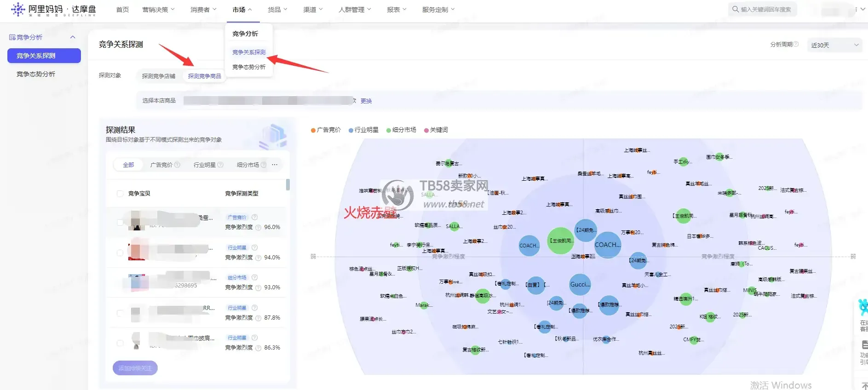Click the 竞争宝贝 column header

pyautogui.click(x=139, y=194)
